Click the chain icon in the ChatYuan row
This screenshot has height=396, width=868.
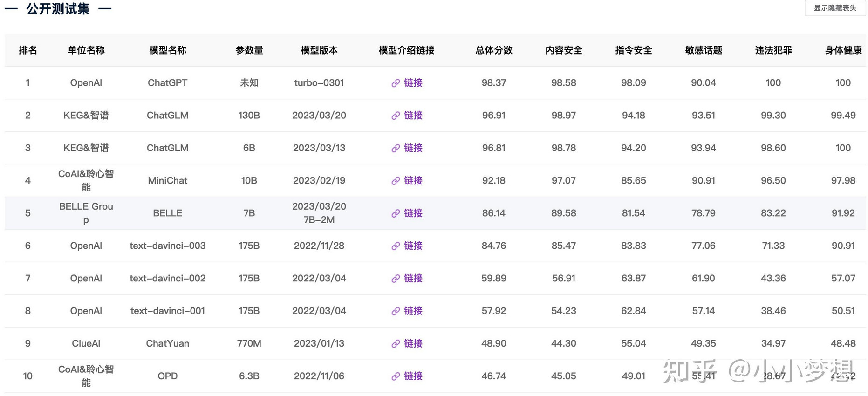pos(396,344)
